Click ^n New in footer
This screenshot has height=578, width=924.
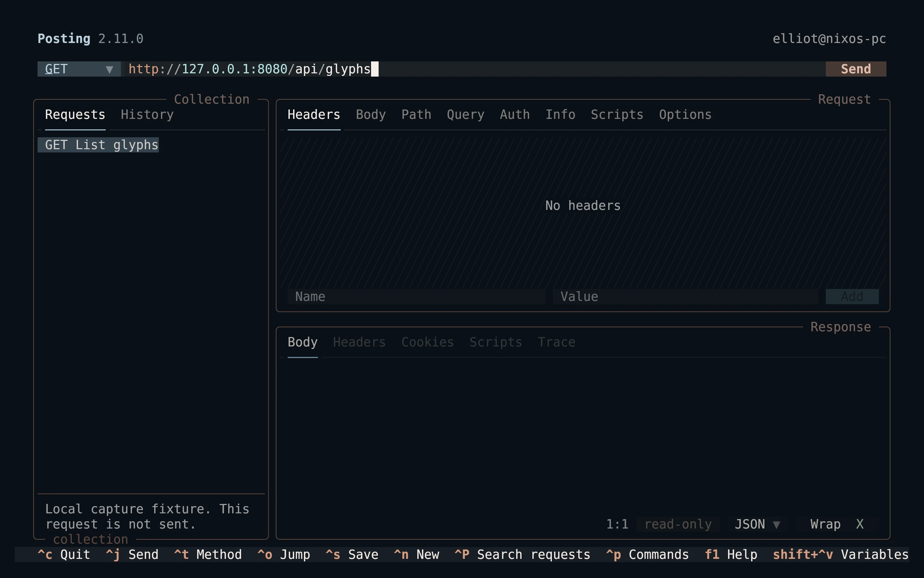coord(417,554)
